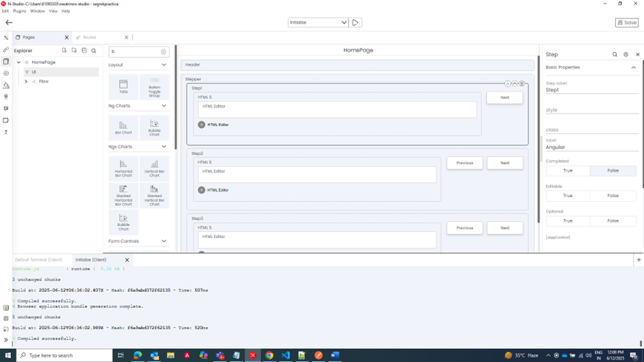Image resolution: width=644 pixels, height=362 pixels.
Task: Set Completed to False
Action: click(x=612, y=171)
